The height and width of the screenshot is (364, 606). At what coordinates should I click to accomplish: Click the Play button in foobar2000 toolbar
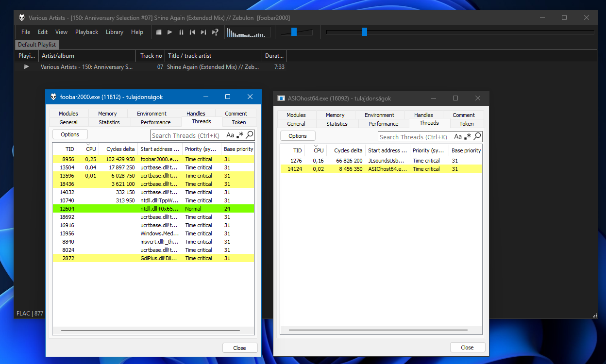(x=170, y=32)
